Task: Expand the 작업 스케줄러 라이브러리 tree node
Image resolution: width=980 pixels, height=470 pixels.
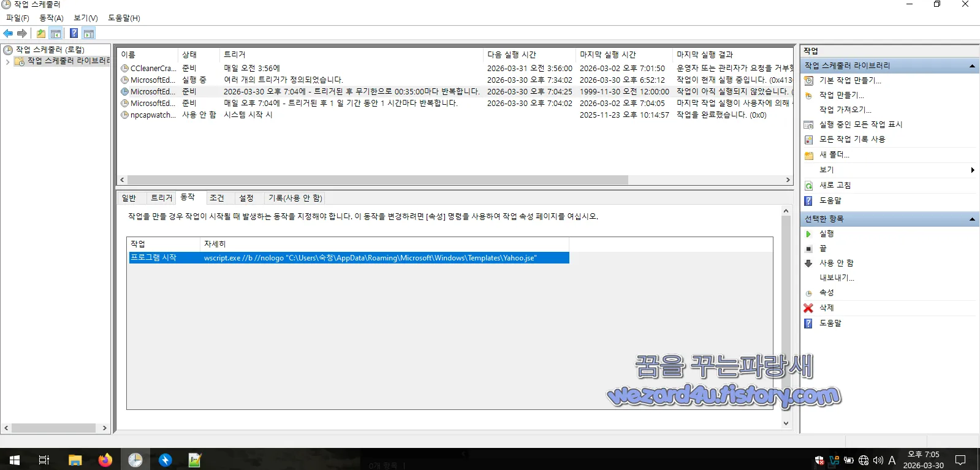Action: [7, 61]
